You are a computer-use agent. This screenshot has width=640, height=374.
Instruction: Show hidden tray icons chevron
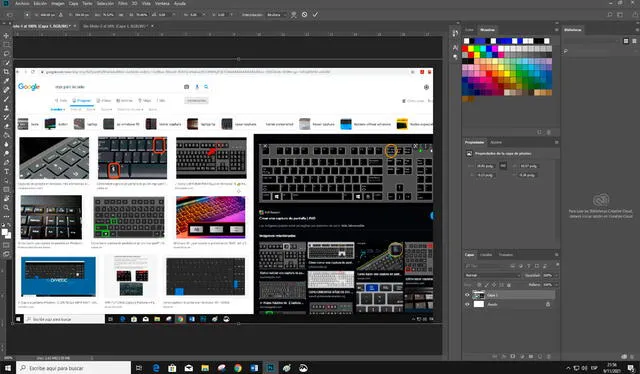(568, 368)
